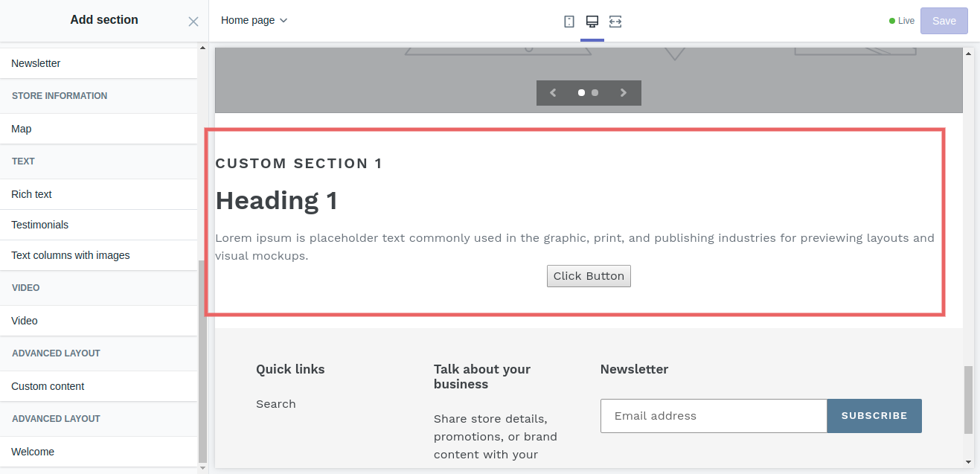The height and width of the screenshot is (474, 980).
Task: Go to previous slide in slideshow
Action: click(553, 93)
